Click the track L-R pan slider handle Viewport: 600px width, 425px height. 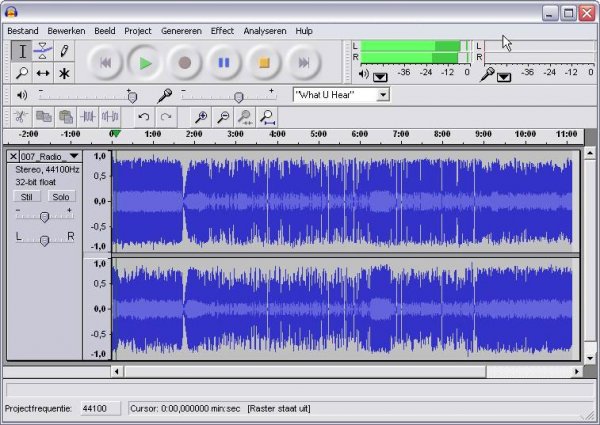44,241
